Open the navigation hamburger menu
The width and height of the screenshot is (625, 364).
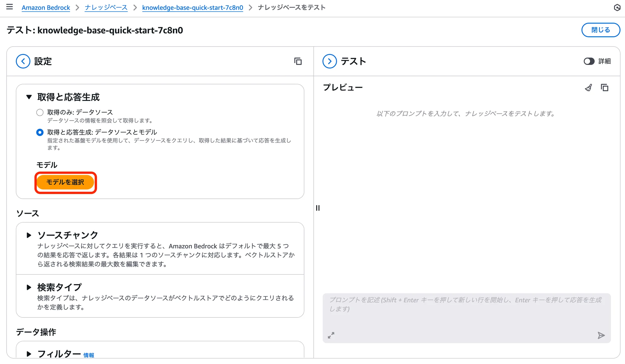pos(10,7)
